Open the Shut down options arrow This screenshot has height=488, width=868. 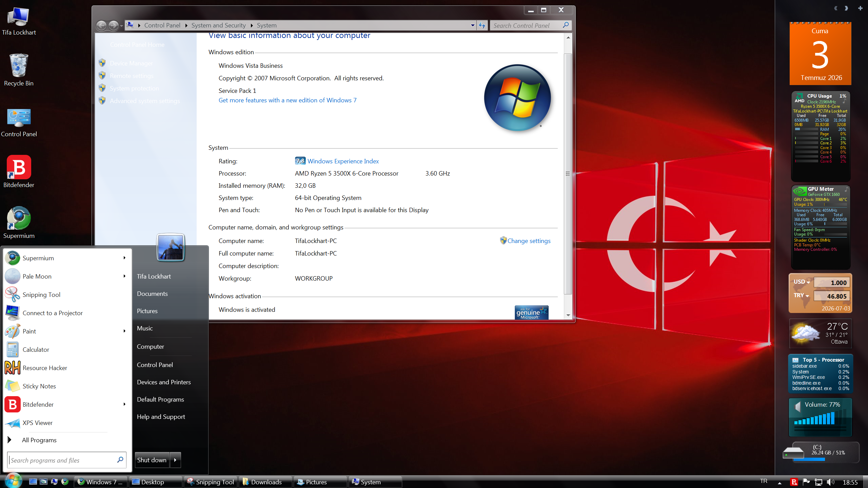tap(175, 460)
